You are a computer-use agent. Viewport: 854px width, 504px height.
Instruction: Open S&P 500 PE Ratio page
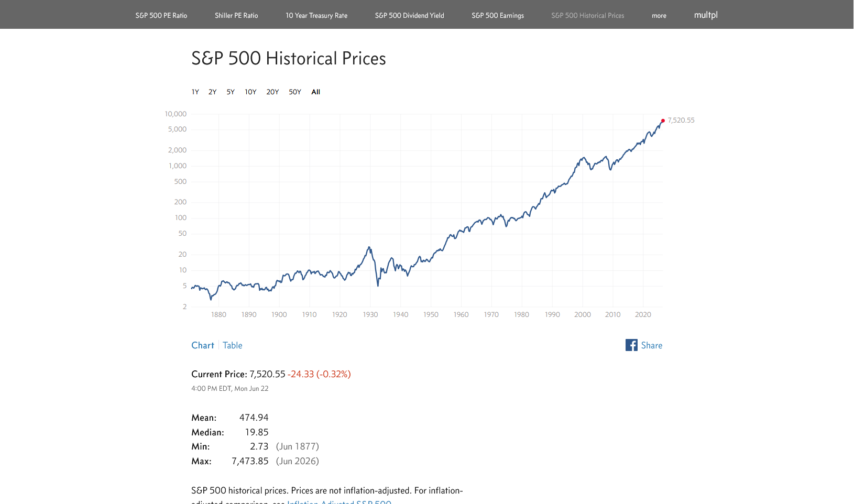click(161, 16)
